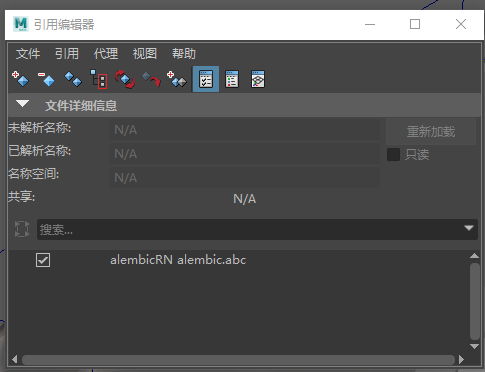The image size is (485, 372).
Task: Click the Replace Reference icon
Action: tap(151, 79)
